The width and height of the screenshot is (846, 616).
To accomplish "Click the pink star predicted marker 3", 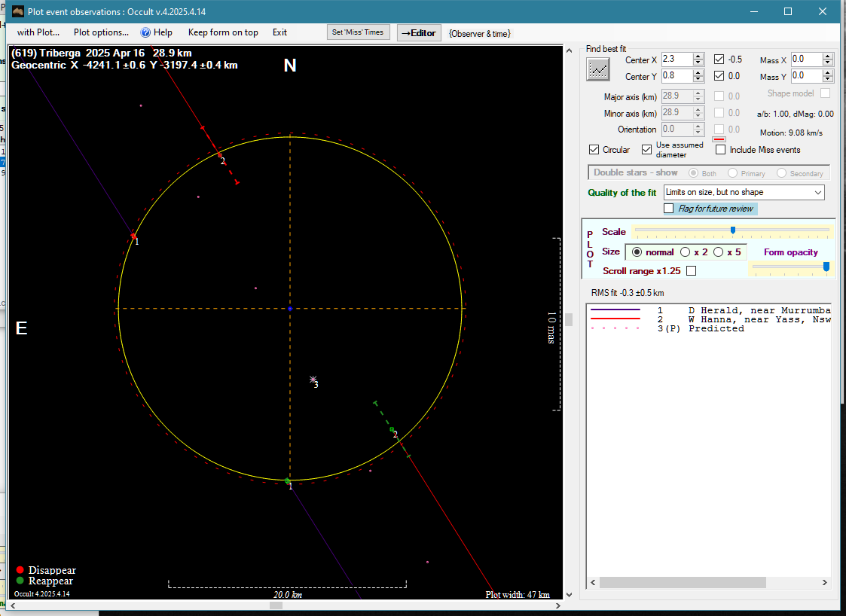I will tap(313, 380).
